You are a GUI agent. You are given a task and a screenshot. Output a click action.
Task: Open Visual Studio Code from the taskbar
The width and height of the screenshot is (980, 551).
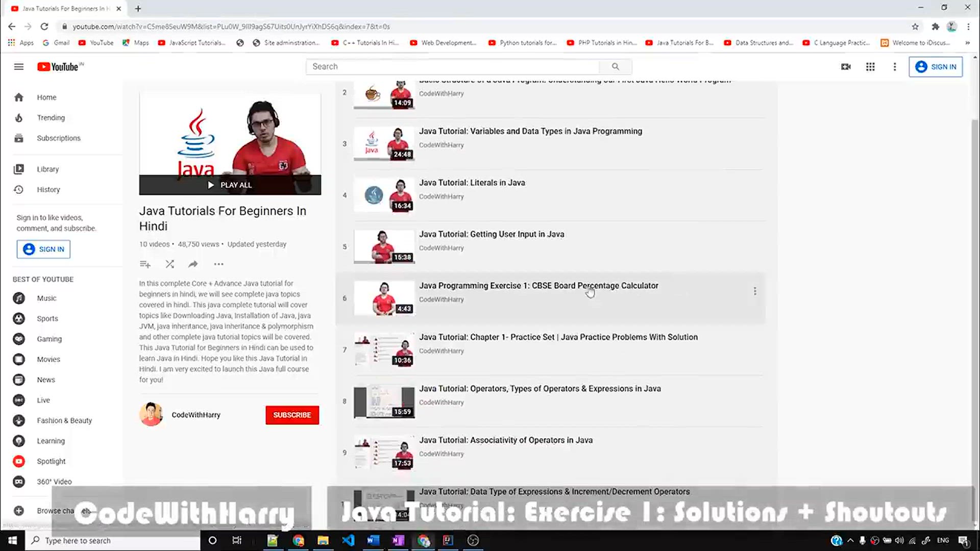[348, 540]
